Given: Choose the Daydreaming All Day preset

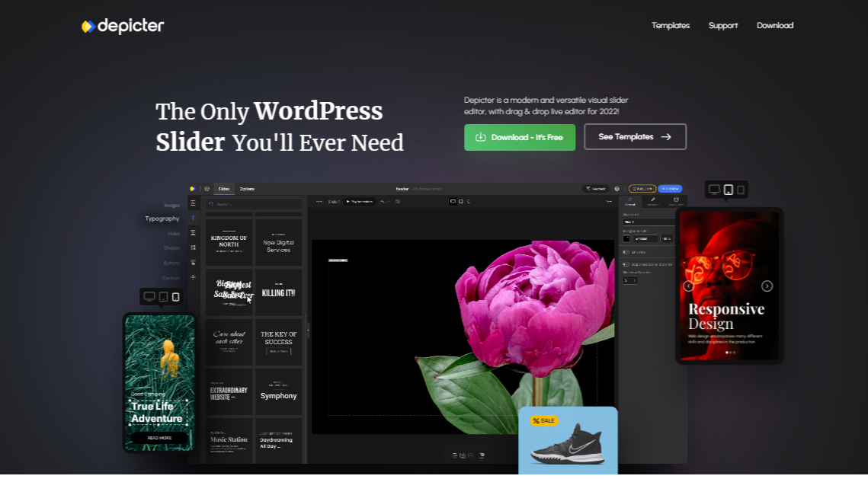Looking at the screenshot, I should tap(278, 441).
